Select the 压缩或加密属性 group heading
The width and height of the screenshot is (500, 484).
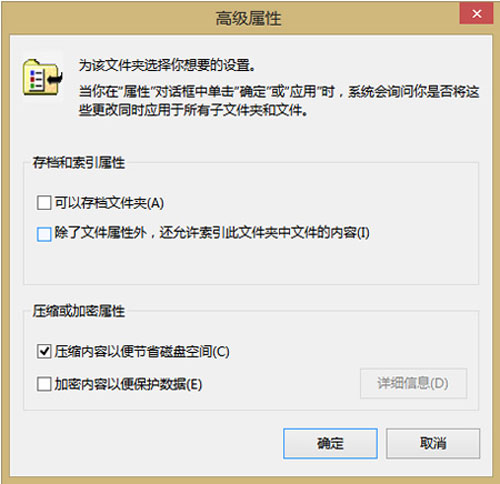click(79, 311)
